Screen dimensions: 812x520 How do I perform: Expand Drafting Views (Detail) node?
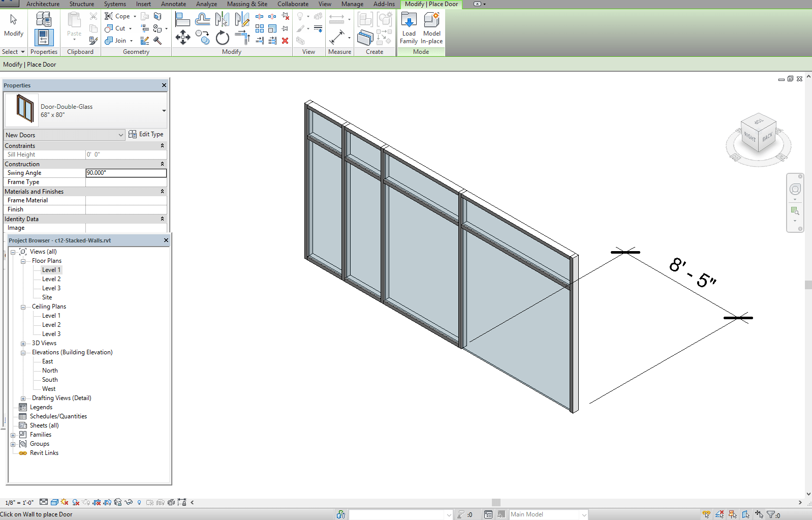[x=23, y=399]
